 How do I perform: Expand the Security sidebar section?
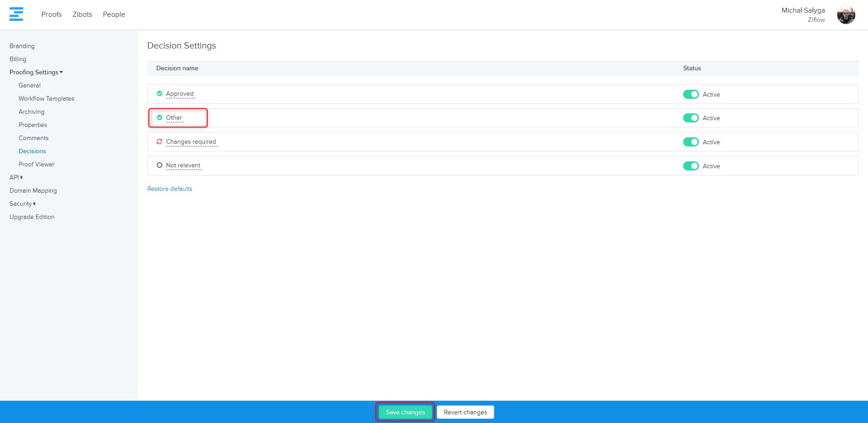22,204
